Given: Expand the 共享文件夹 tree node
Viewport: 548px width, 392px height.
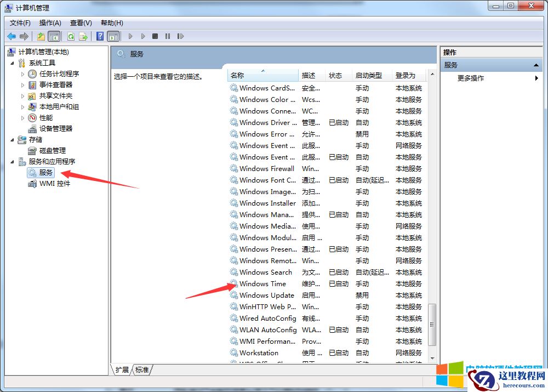Looking at the screenshot, I should [x=22, y=96].
